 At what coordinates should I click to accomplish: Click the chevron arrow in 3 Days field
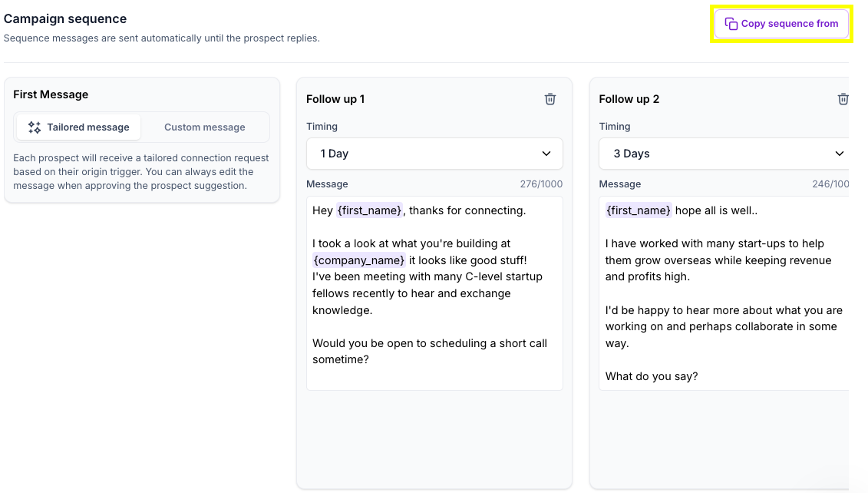[839, 154]
